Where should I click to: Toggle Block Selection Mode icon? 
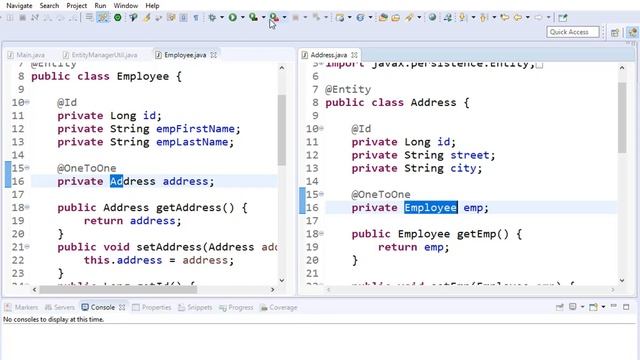click(184, 18)
